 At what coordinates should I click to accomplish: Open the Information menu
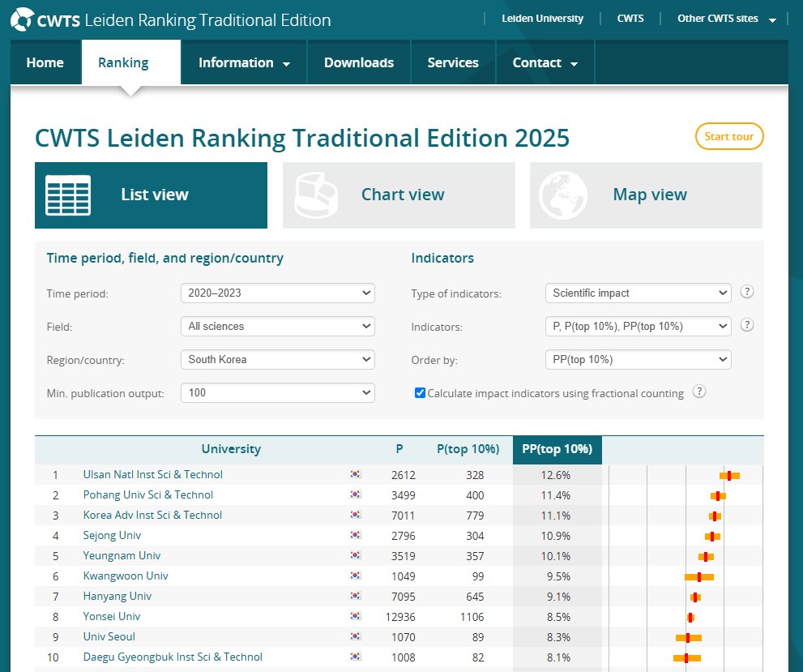coord(244,62)
